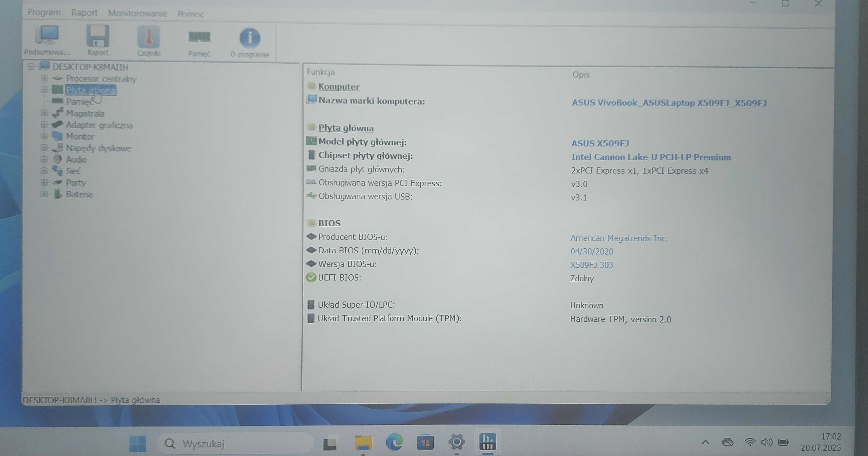Image resolution: width=868 pixels, height=456 pixels.
Task: Open the Wi-Fi network tray icon
Action: [750, 442]
